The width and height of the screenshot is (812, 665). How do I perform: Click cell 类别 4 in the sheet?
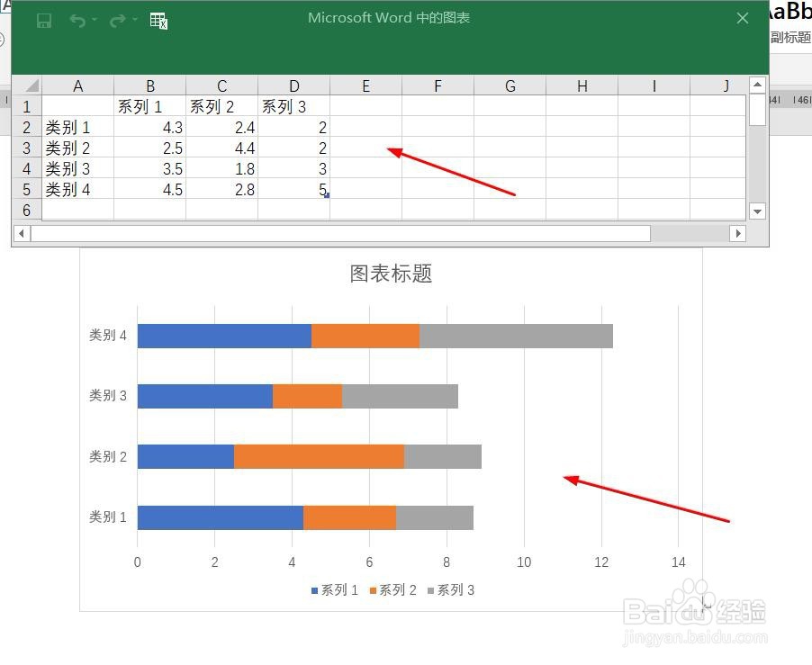[x=77, y=189]
